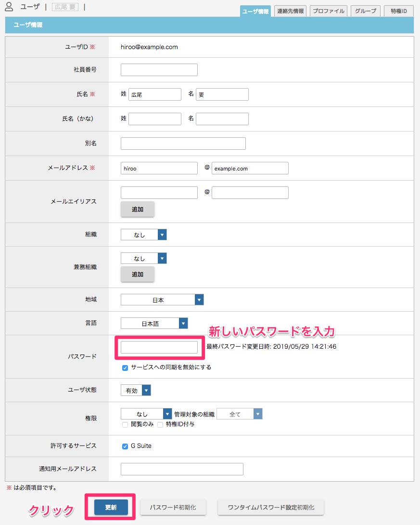Switch to the プロファイル tab
The width and height of the screenshot is (420, 525).
[x=329, y=11]
